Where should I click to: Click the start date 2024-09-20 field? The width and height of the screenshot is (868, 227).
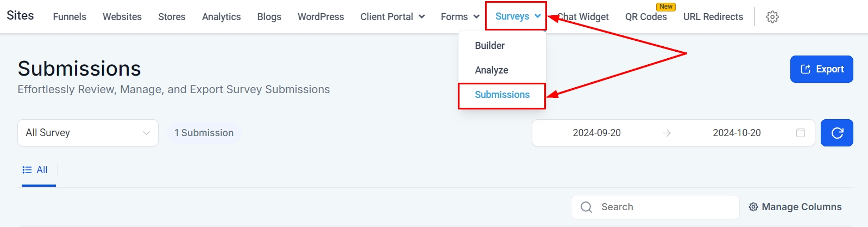596,133
